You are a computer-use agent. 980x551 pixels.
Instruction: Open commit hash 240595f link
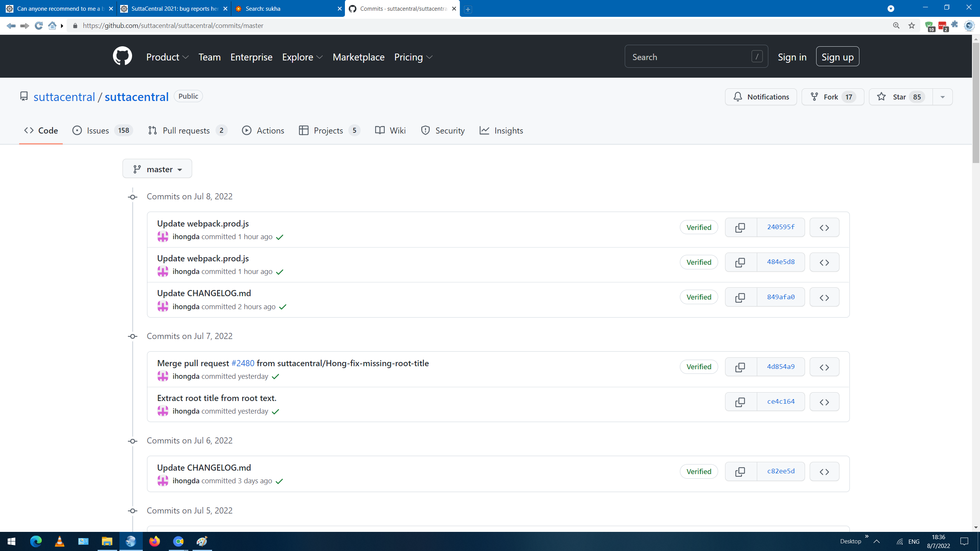tap(781, 227)
